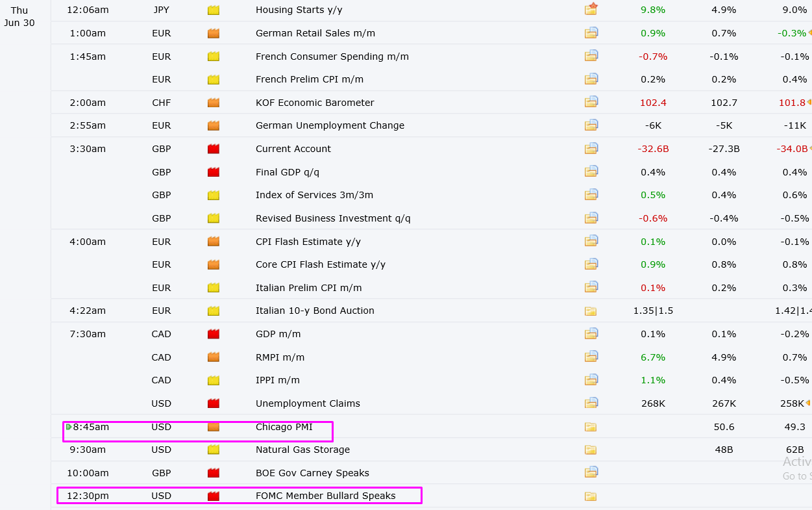This screenshot has width=812, height=510.
Task: Click actual value 9.8% for Housing Starts
Action: [x=653, y=10]
